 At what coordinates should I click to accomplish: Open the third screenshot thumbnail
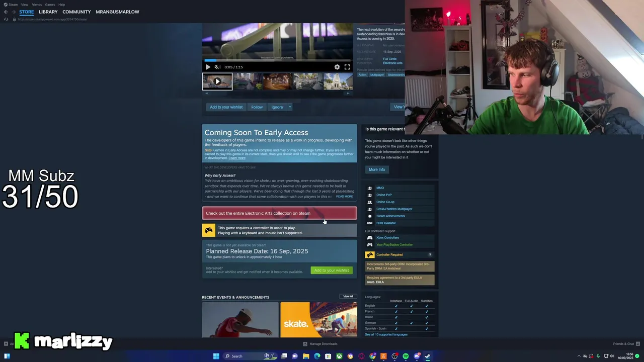pos(278,81)
